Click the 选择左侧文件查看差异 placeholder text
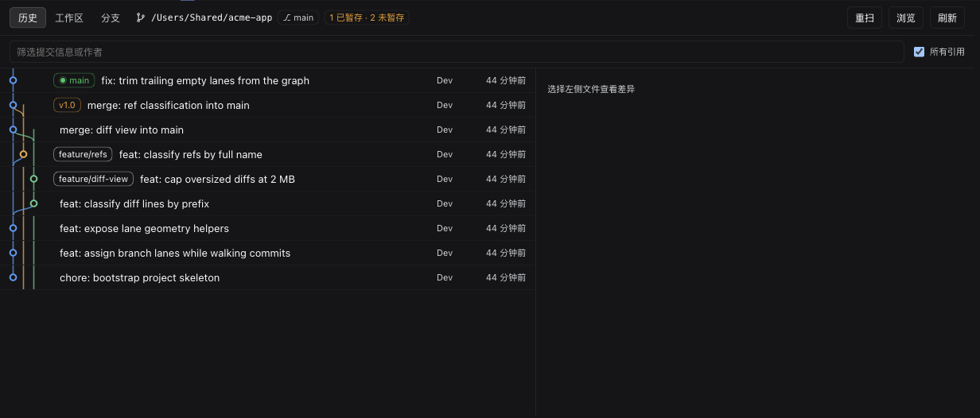 [x=591, y=89]
